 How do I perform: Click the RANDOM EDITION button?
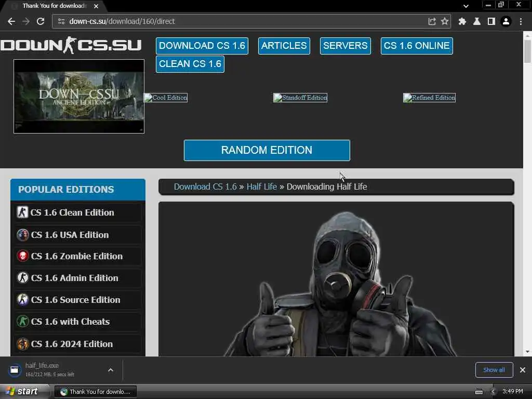267,150
